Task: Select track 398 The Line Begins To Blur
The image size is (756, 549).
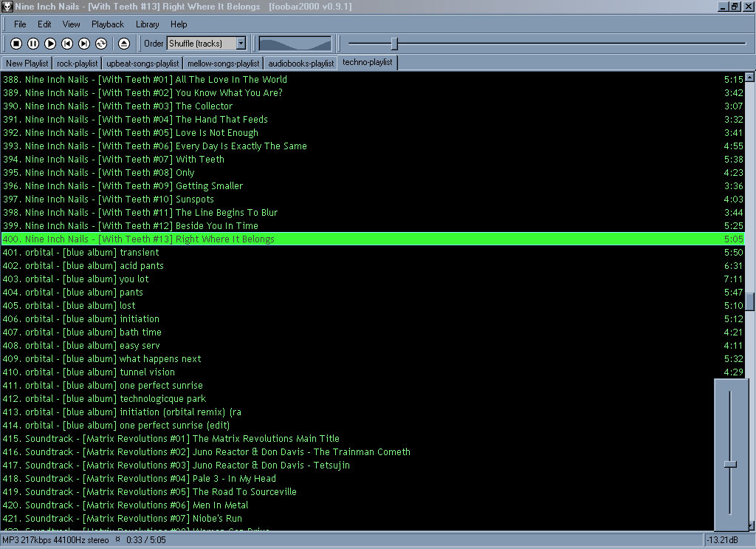Action: pos(372,212)
